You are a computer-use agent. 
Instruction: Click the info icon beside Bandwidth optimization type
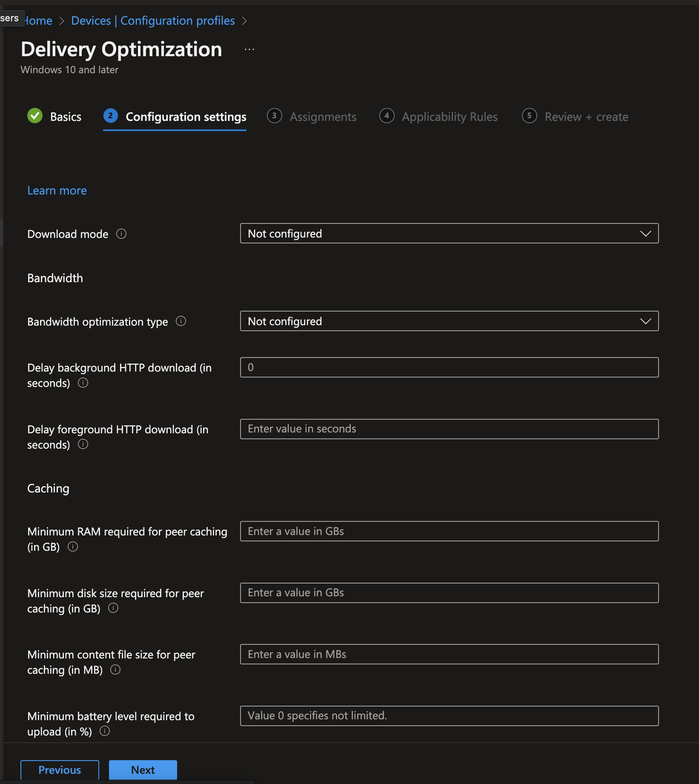(x=180, y=321)
